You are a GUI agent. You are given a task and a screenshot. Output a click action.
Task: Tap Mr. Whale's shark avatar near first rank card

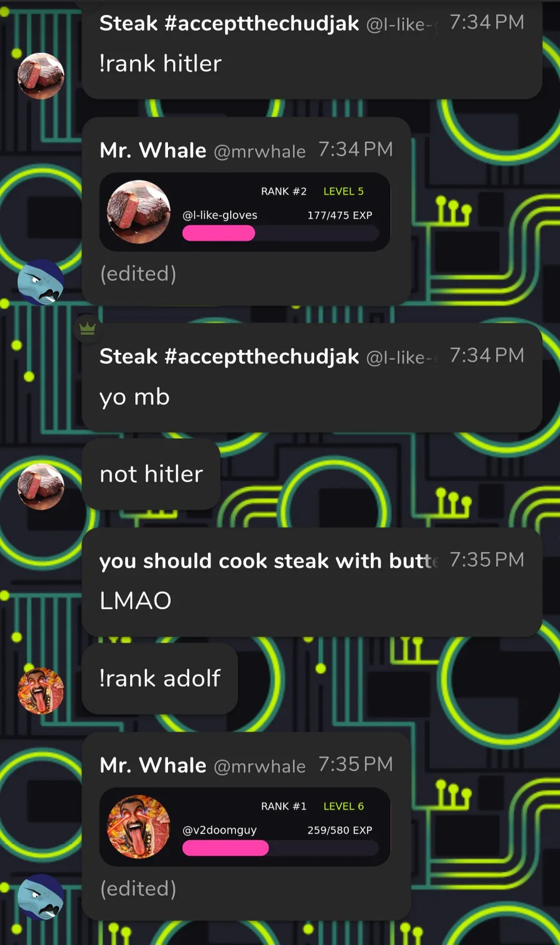pyautogui.click(x=41, y=282)
